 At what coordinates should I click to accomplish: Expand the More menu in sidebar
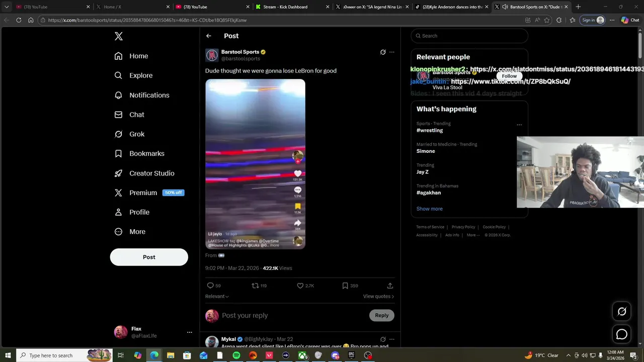(130, 232)
